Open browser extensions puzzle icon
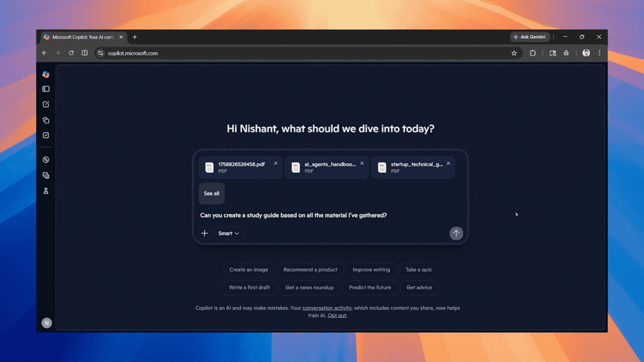Screen dimensions: 644x362 (x=533, y=53)
